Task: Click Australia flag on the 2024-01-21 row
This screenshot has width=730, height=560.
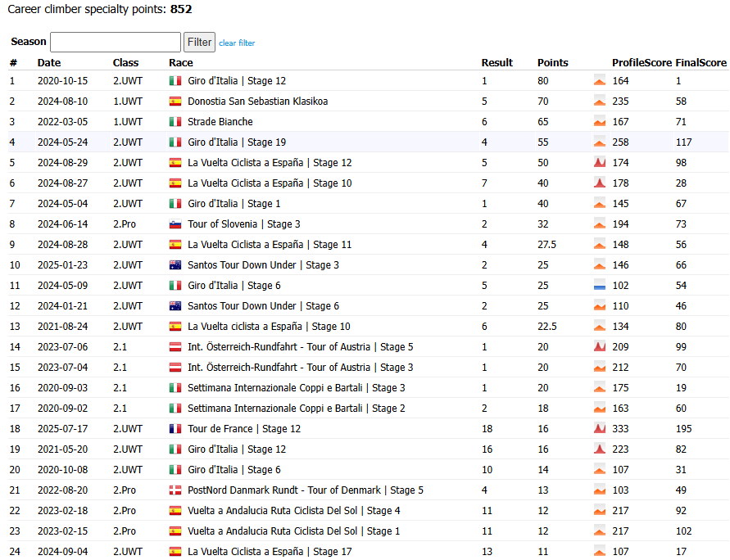Action: click(x=175, y=306)
